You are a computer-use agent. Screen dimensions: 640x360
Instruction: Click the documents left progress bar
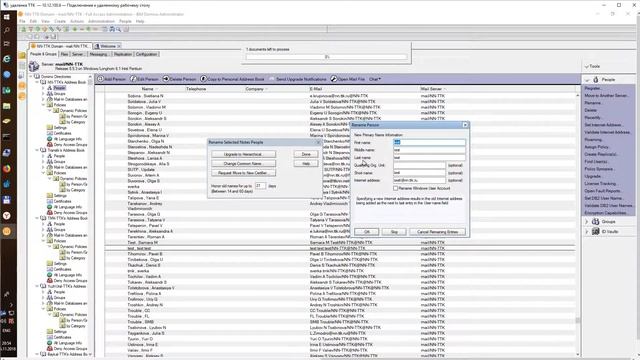327,57
